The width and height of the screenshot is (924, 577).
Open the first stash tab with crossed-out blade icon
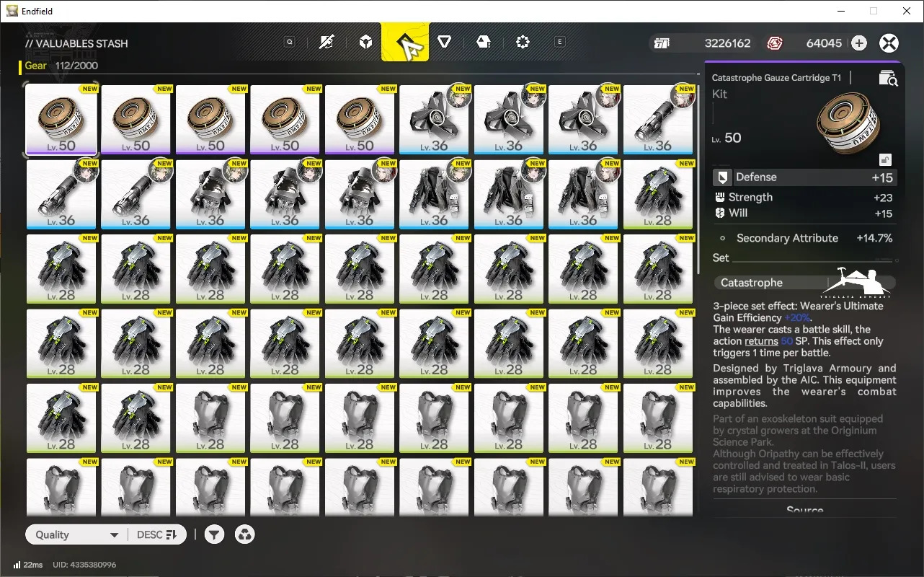pyautogui.click(x=326, y=43)
